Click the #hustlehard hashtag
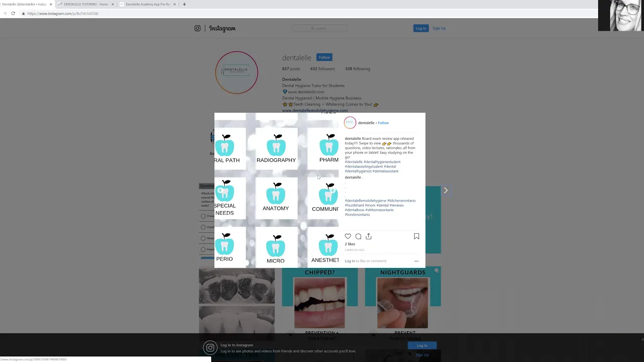 pos(354,205)
